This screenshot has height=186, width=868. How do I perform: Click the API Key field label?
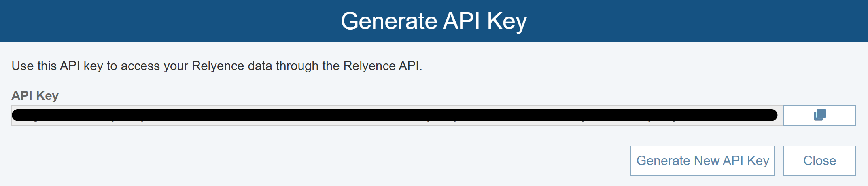35,96
